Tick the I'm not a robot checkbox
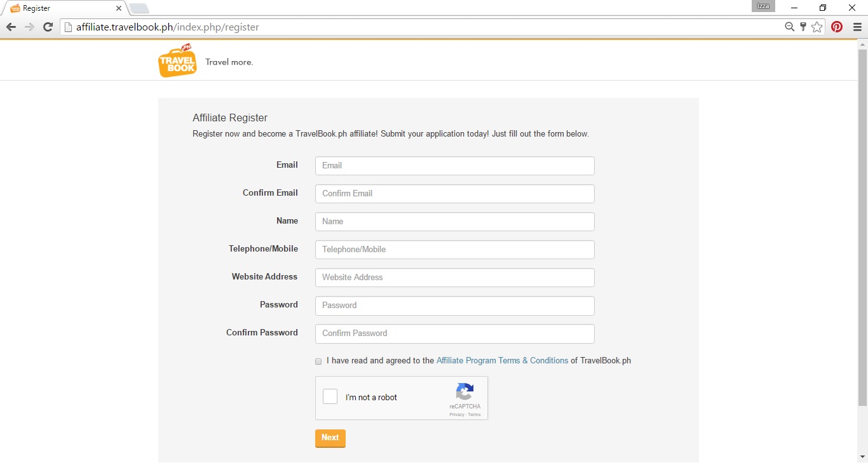This screenshot has height=465, width=868. 330,397
